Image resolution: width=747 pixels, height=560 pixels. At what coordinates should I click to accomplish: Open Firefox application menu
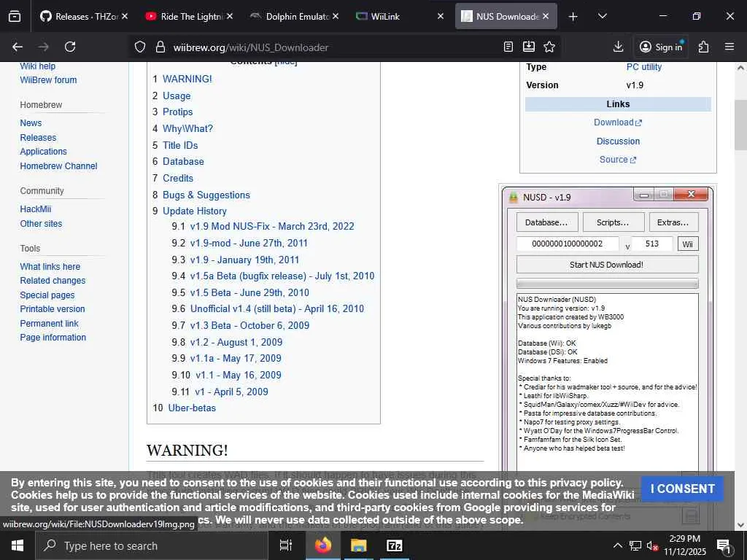coord(729,47)
